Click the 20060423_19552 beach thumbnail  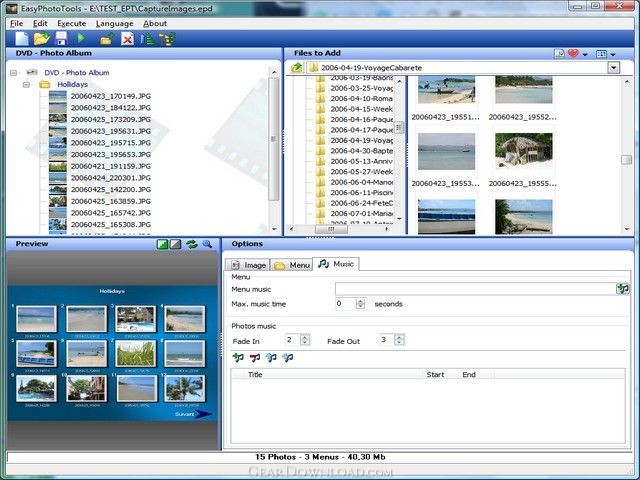click(x=524, y=90)
